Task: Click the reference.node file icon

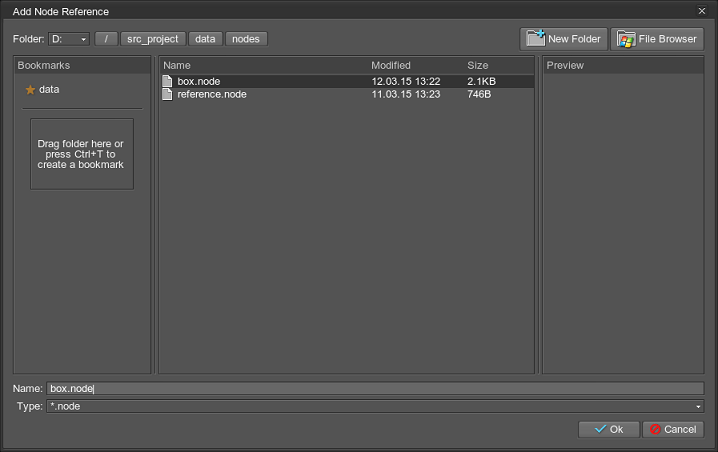Action: (x=168, y=94)
